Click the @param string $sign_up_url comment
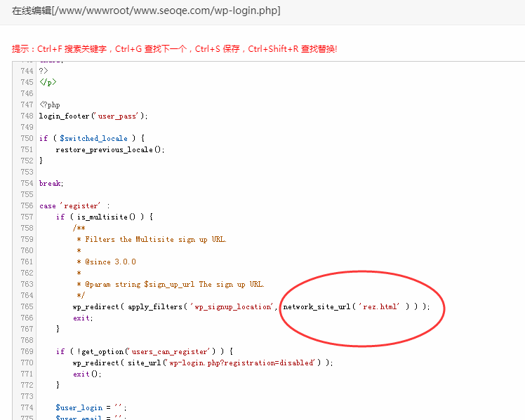Image resolution: width=525 pixels, height=420 pixels. click(x=174, y=284)
